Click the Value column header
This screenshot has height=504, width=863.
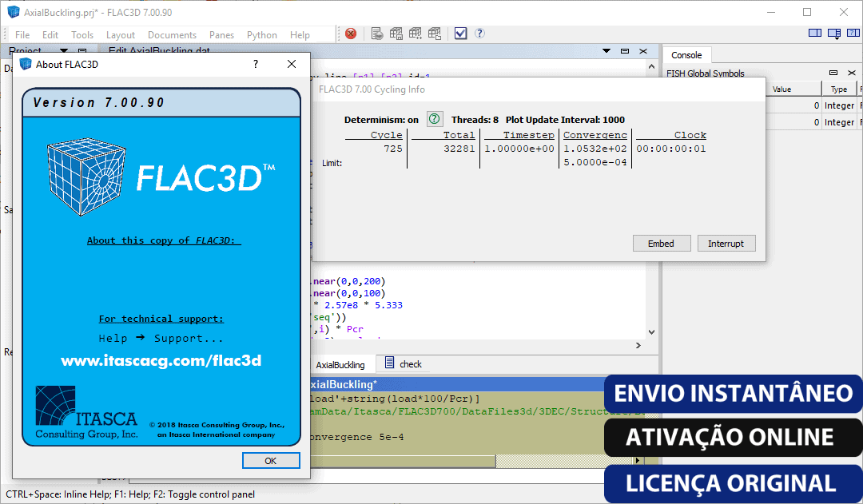(x=793, y=89)
